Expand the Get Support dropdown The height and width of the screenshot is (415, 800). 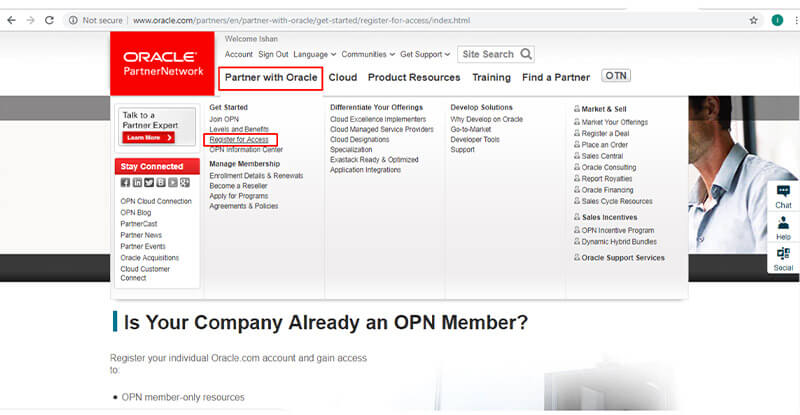pos(425,55)
